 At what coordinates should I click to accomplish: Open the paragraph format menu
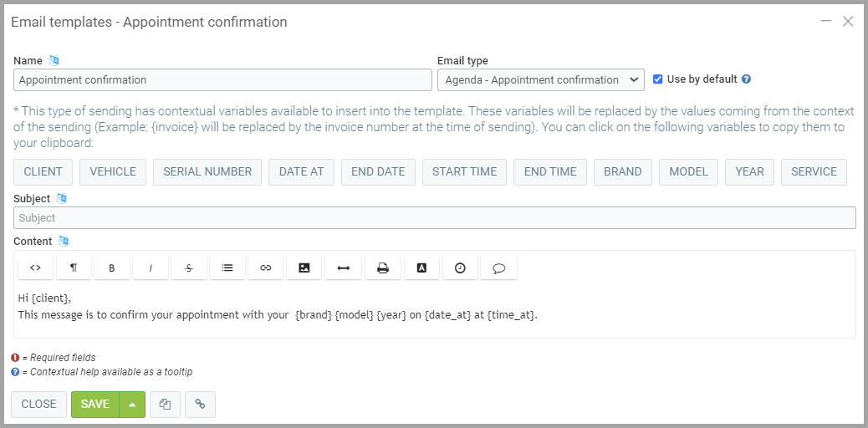[74, 267]
